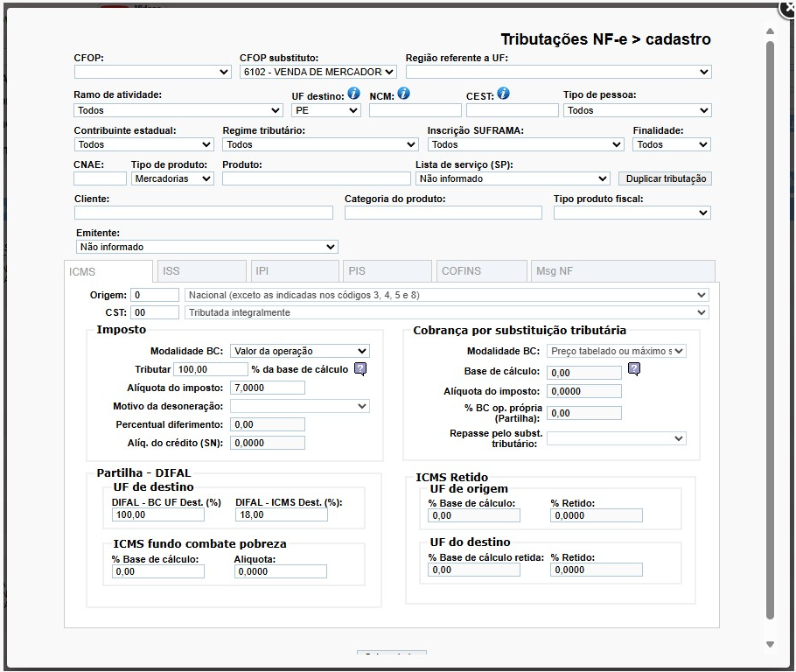Focus the CEST input field
The height and width of the screenshot is (672, 796).
coord(513,110)
